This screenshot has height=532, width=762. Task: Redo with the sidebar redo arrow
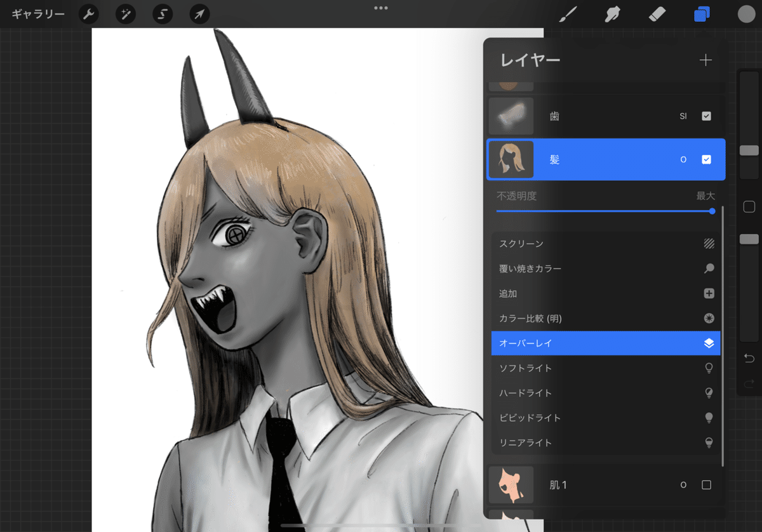point(749,383)
